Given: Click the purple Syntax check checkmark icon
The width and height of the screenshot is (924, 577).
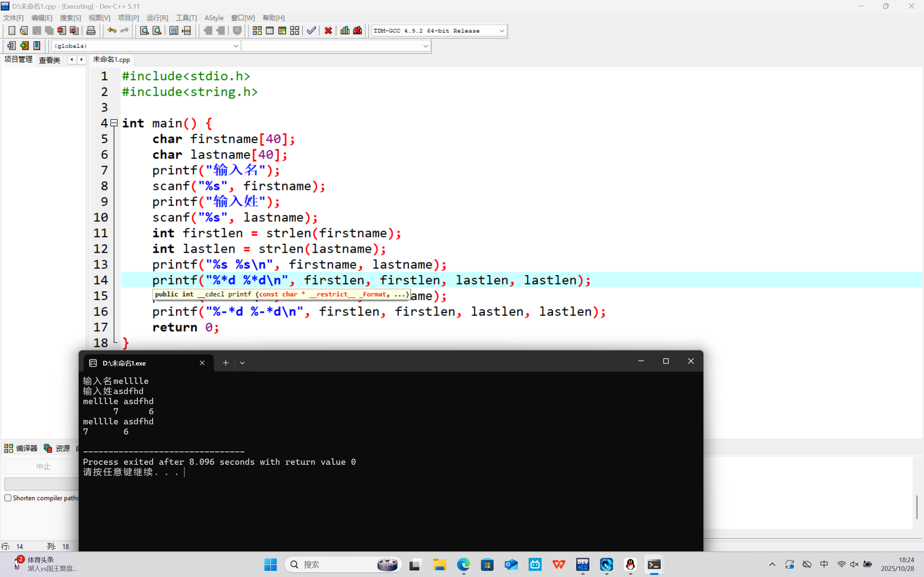Looking at the screenshot, I should [311, 31].
